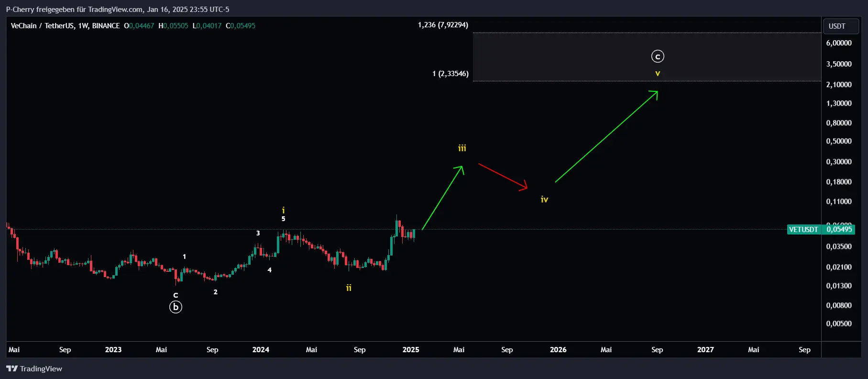
Task: Select the low value L0,04017
Action: point(207,26)
